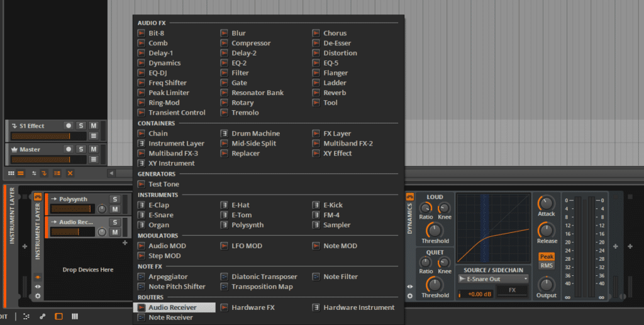Click the Loud Knee knob
Viewport: 644px width, 325px height.
444,208
